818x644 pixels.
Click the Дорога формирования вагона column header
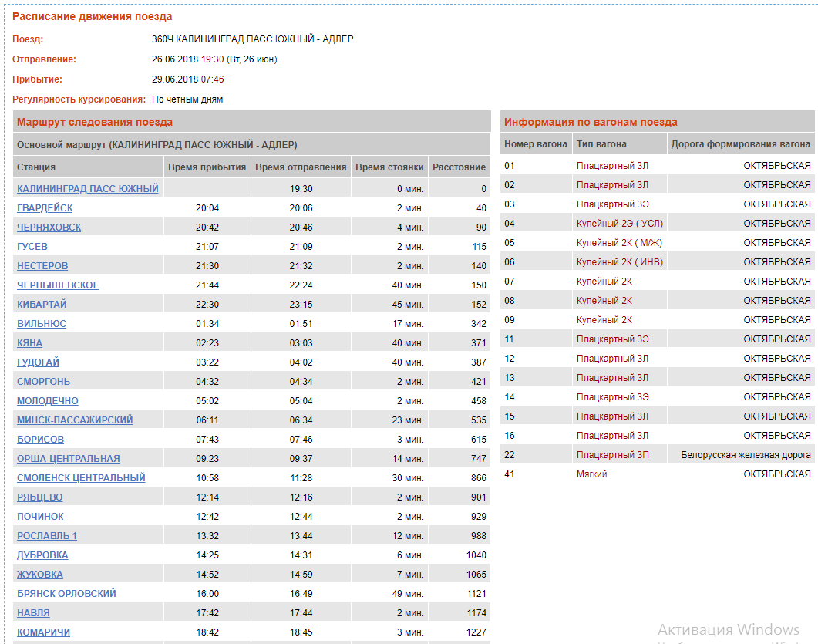pyautogui.click(x=740, y=144)
